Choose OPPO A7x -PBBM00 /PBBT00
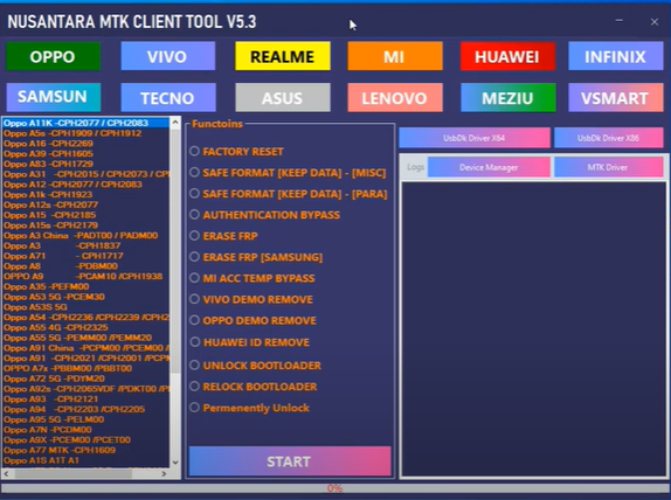671x500 pixels. tap(86, 369)
